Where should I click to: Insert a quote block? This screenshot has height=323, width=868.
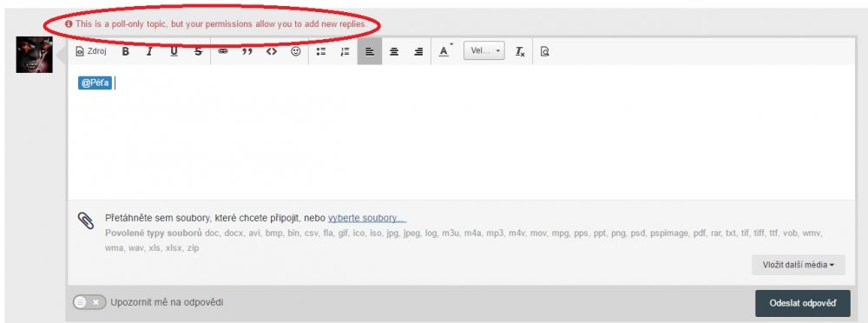[247, 51]
